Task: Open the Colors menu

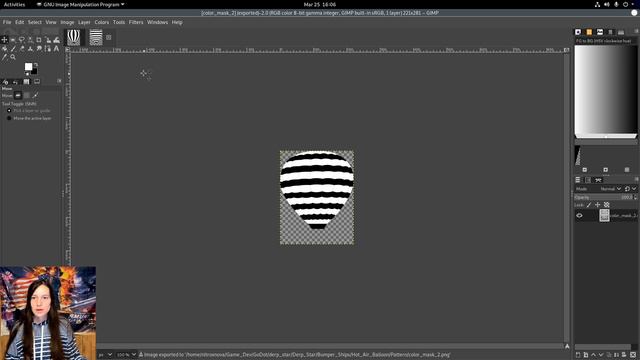Action: point(102,22)
